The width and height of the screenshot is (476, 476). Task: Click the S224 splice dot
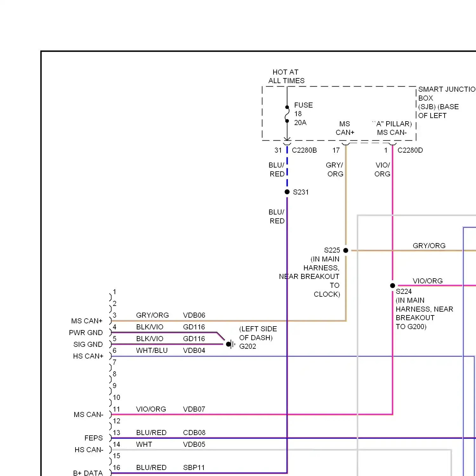click(x=393, y=286)
